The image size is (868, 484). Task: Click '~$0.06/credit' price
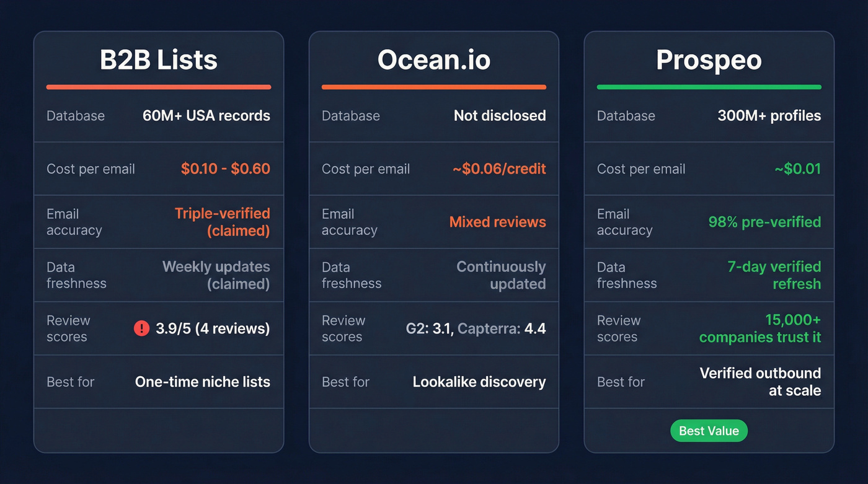(500, 169)
